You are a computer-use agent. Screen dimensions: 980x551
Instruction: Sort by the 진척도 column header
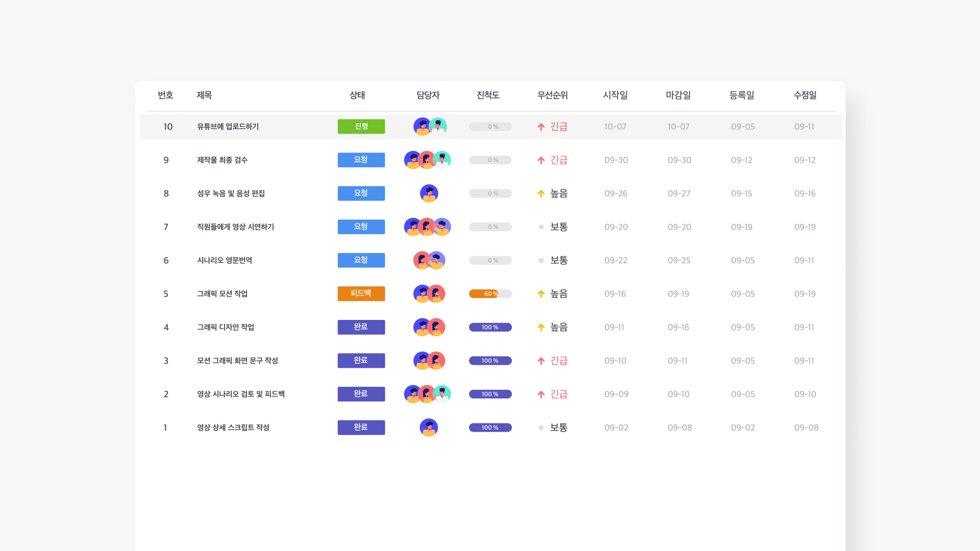pyautogui.click(x=488, y=95)
